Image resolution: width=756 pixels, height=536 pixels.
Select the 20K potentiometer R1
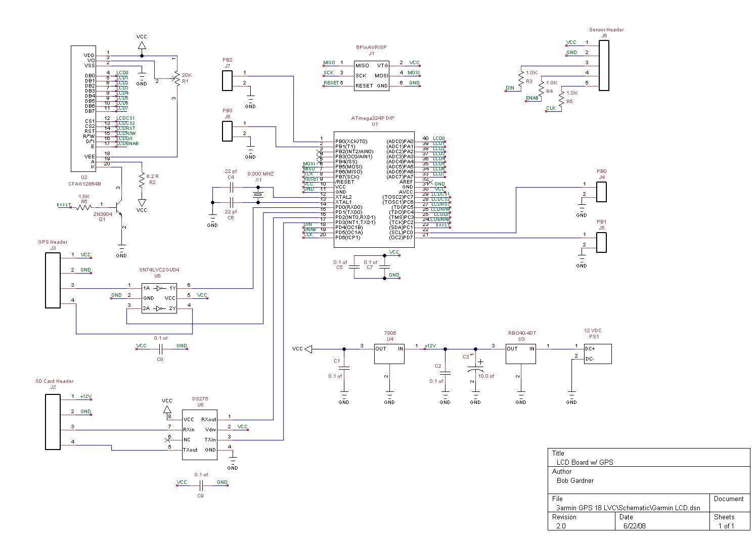[176, 79]
